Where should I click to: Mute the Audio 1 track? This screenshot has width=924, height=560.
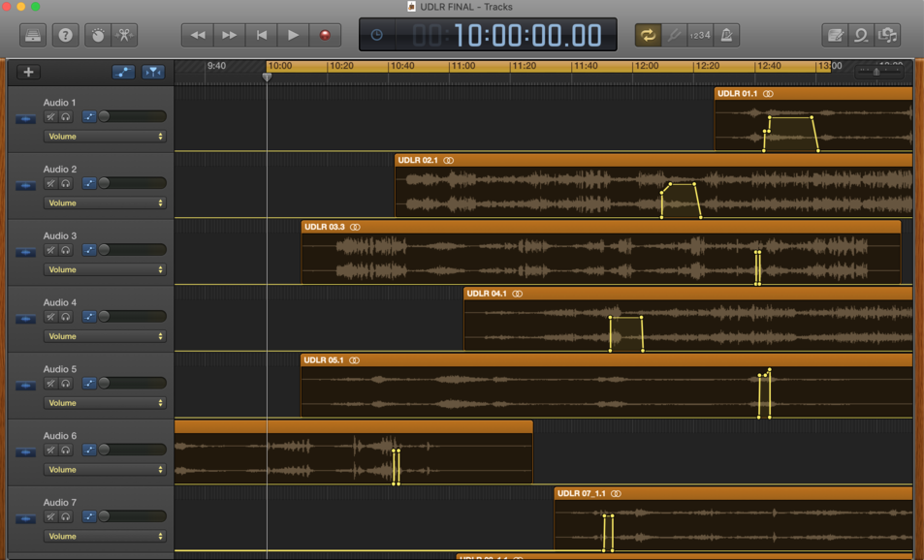(50, 117)
